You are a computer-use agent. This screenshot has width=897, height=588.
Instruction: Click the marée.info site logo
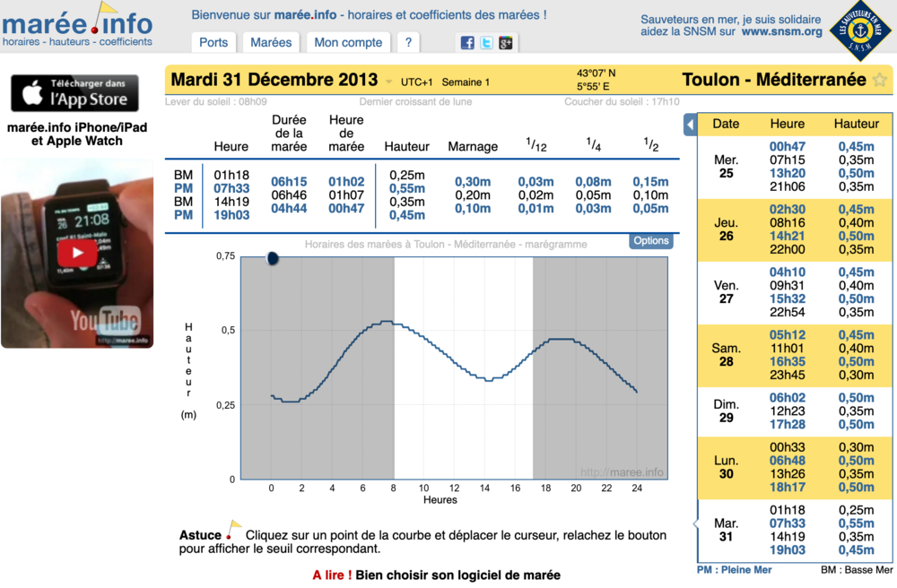coord(78,24)
